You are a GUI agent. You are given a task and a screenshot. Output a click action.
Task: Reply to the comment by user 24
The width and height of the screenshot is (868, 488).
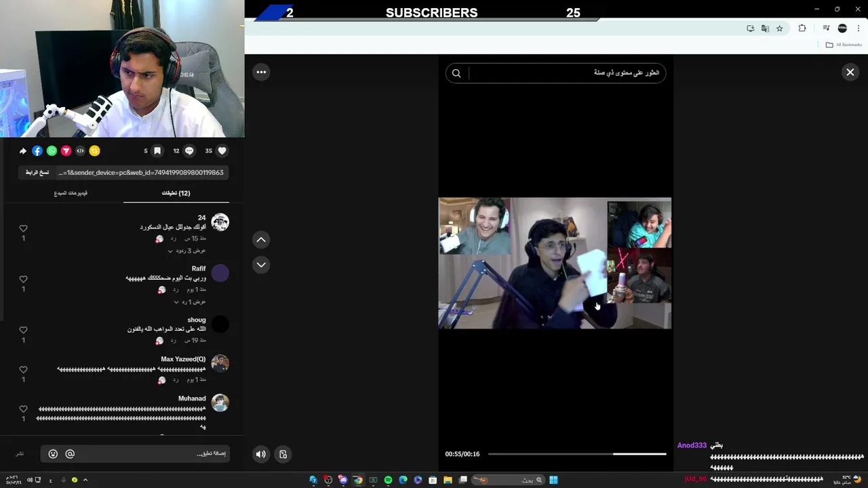(174, 239)
